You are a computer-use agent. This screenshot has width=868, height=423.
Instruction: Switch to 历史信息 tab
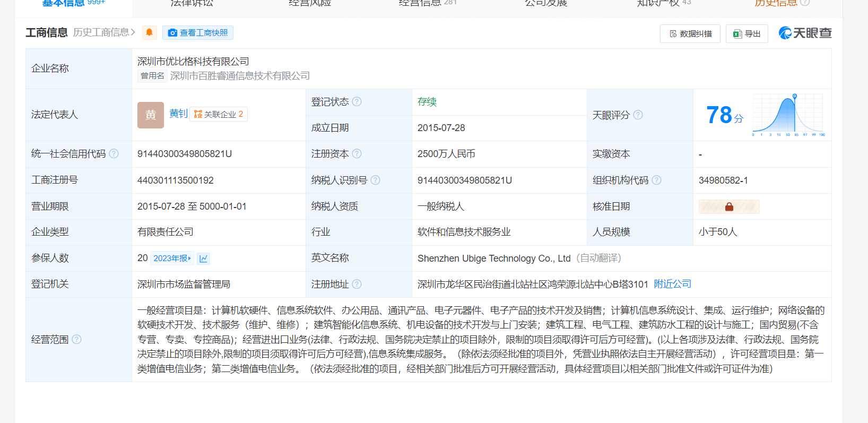coord(776,3)
